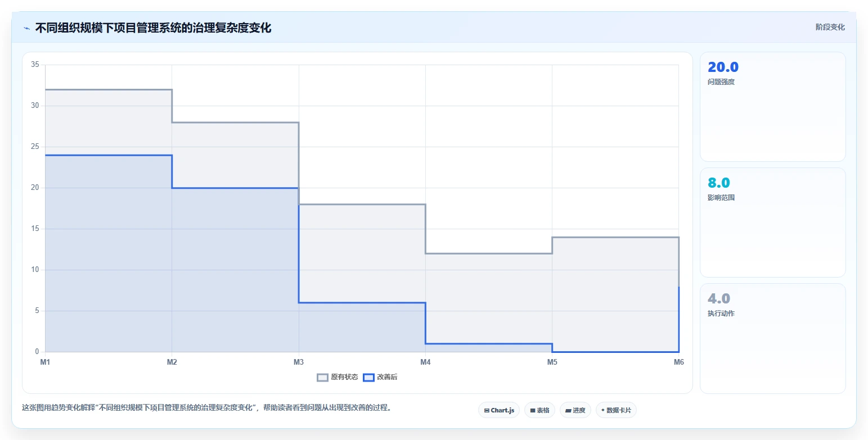Click the 影响范围 card label
The image size is (868, 440).
[721, 198]
